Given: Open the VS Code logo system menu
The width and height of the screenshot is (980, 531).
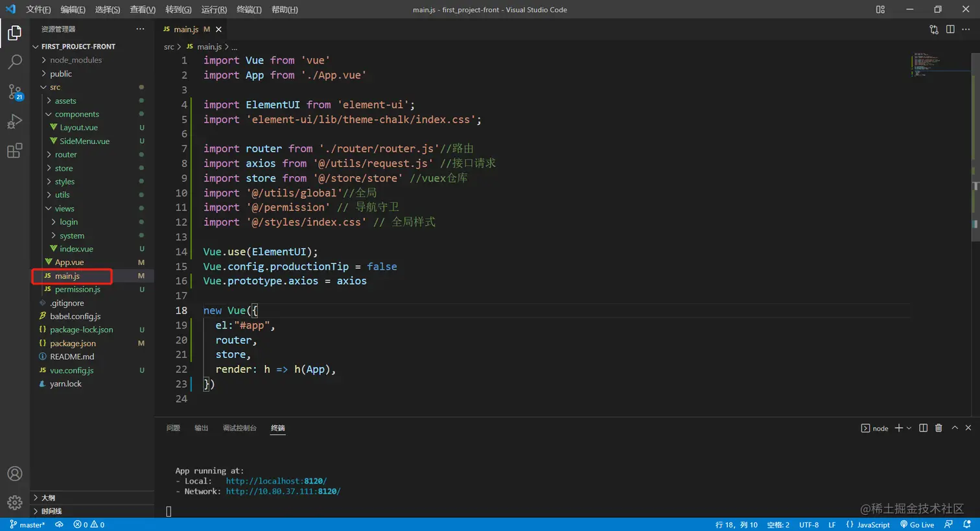Looking at the screenshot, I should (x=10, y=9).
